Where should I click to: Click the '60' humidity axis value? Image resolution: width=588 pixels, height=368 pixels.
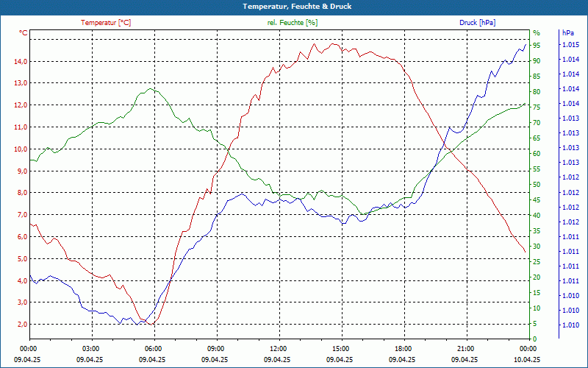pos(537,154)
